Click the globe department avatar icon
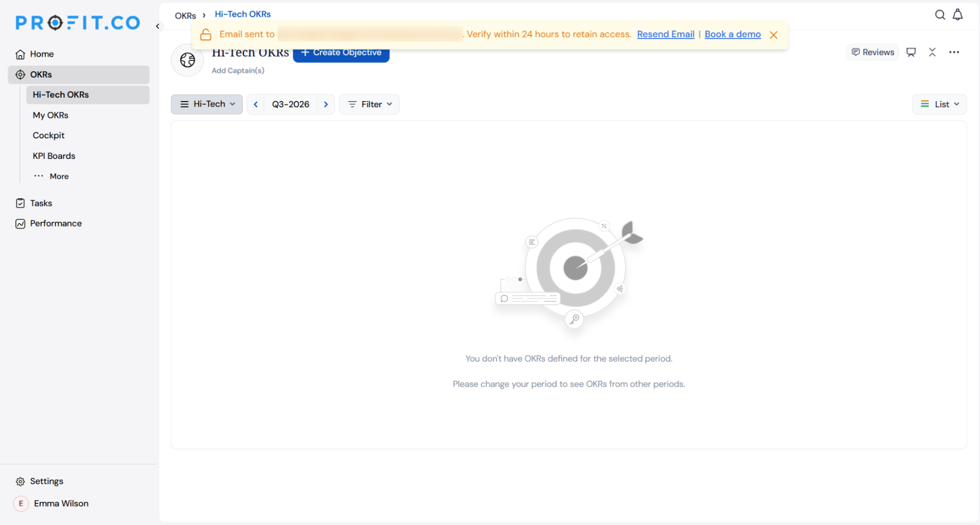 187,60
